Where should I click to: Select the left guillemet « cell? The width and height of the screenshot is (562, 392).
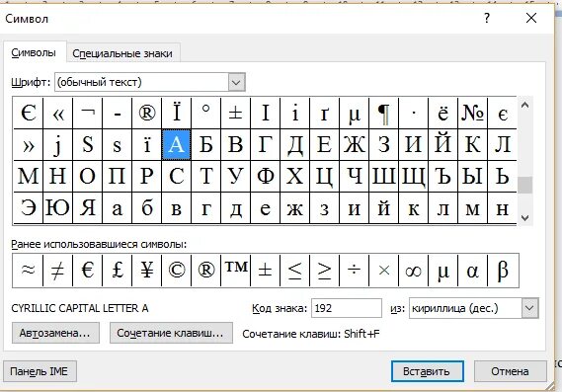[57, 114]
